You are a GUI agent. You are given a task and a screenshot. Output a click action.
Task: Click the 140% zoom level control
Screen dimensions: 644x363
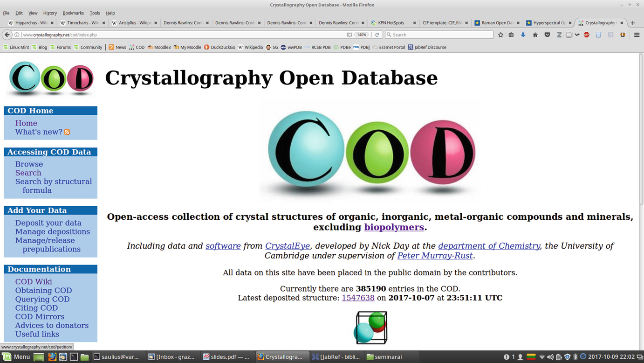(361, 35)
